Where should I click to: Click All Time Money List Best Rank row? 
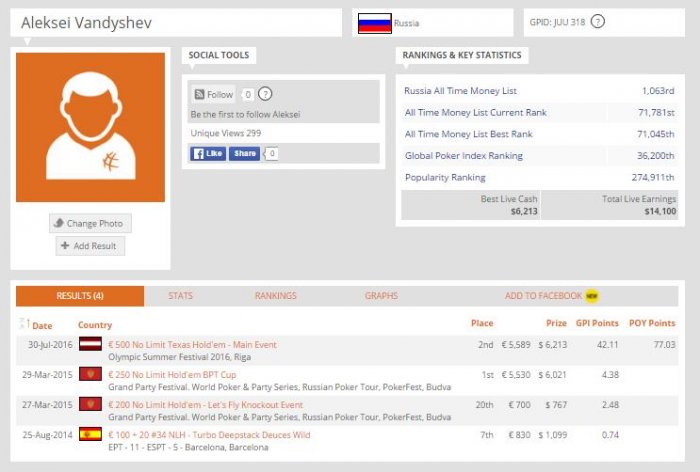539,134
